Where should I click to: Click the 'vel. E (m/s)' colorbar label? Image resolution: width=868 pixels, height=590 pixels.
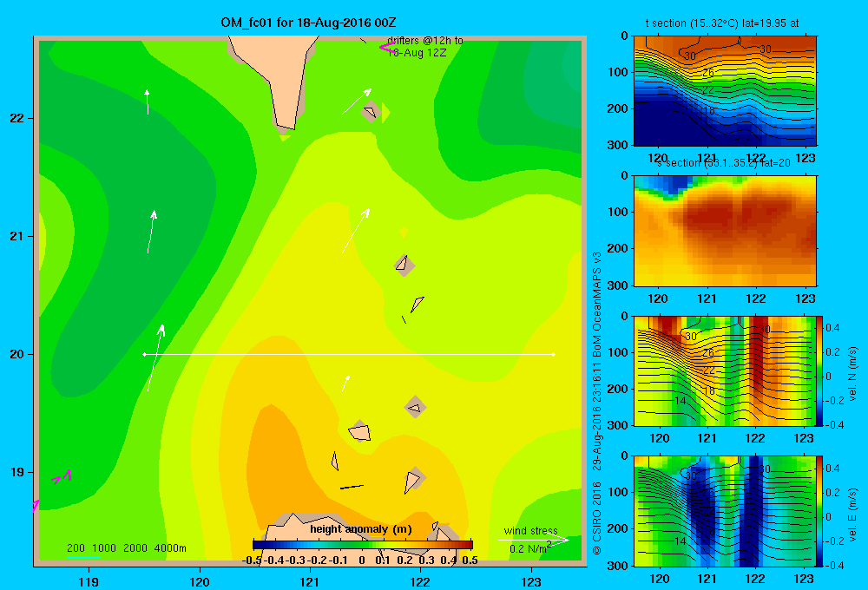pos(853,515)
